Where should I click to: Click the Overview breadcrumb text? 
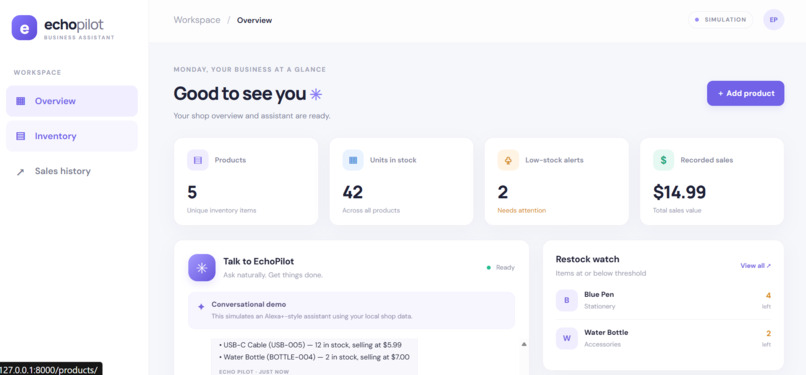click(x=254, y=21)
